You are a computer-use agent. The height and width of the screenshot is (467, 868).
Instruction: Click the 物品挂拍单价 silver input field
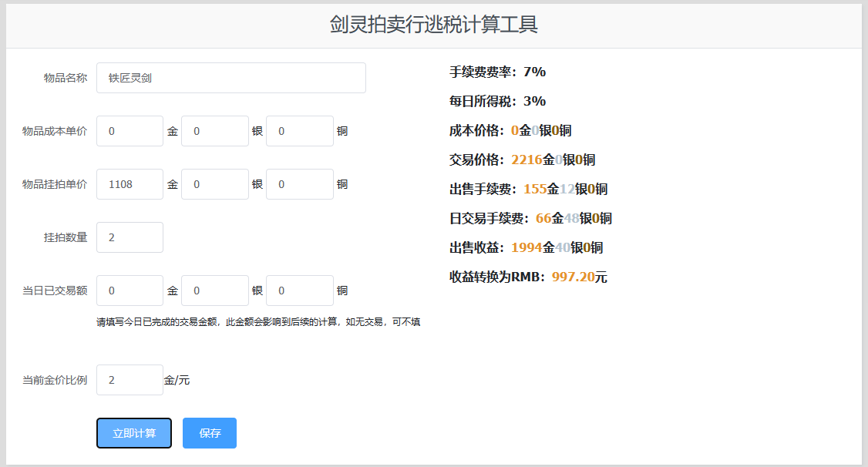(215, 183)
